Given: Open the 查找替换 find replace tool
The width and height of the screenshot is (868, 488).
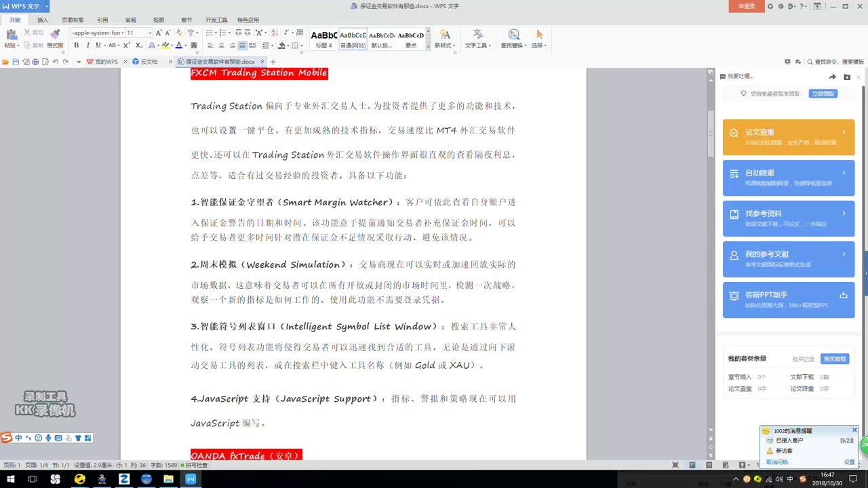Looking at the screenshot, I should point(513,39).
